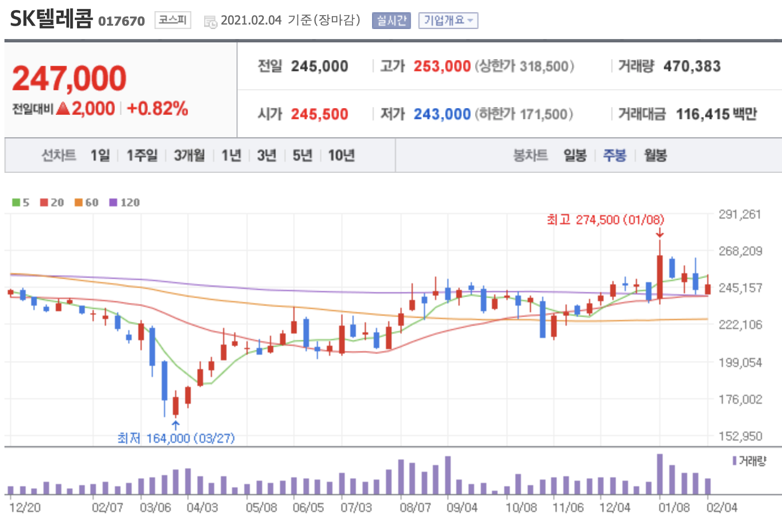Click the purple 거래량 legend marker
This screenshot has width=782, height=532.
coord(735,461)
